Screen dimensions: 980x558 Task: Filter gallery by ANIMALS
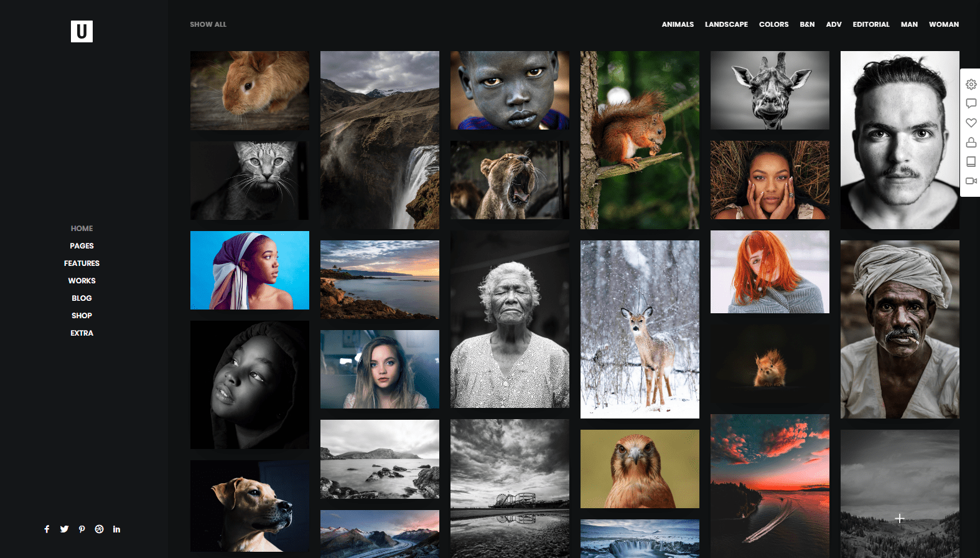(x=678, y=24)
